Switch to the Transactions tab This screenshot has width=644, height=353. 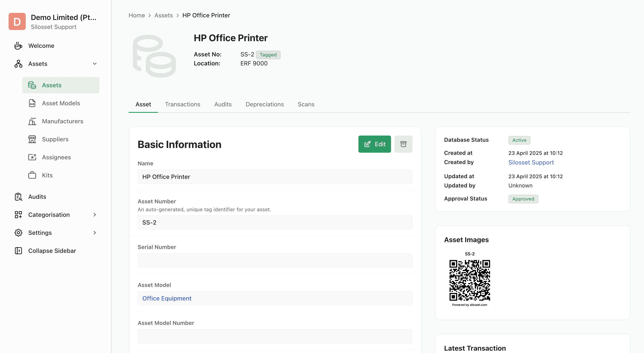click(182, 104)
